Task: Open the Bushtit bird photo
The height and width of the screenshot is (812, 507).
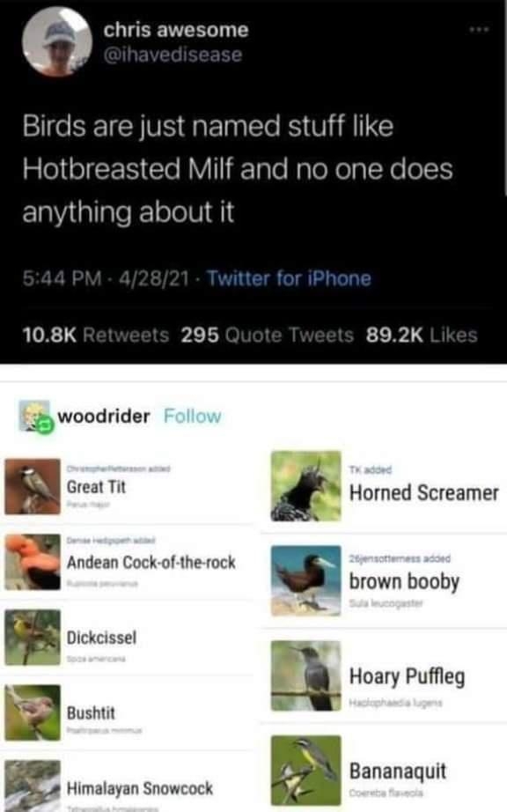Action: (33, 712)
